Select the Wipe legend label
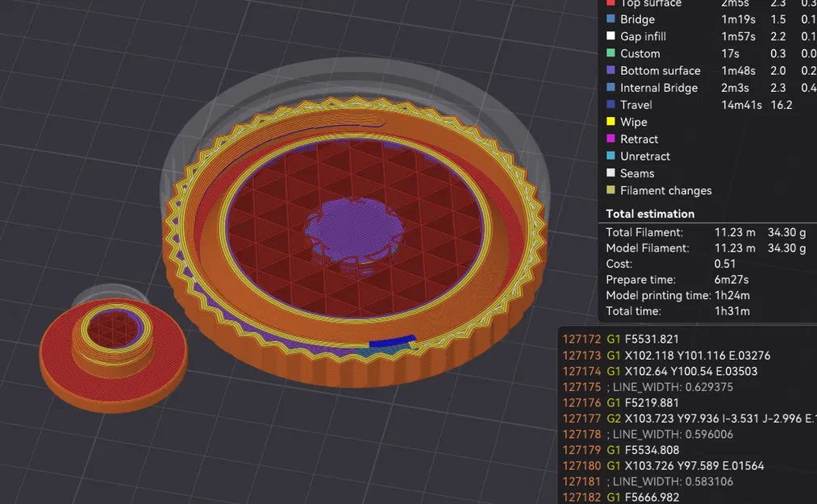Screen dimensions: 817x504 click(634, 122)
